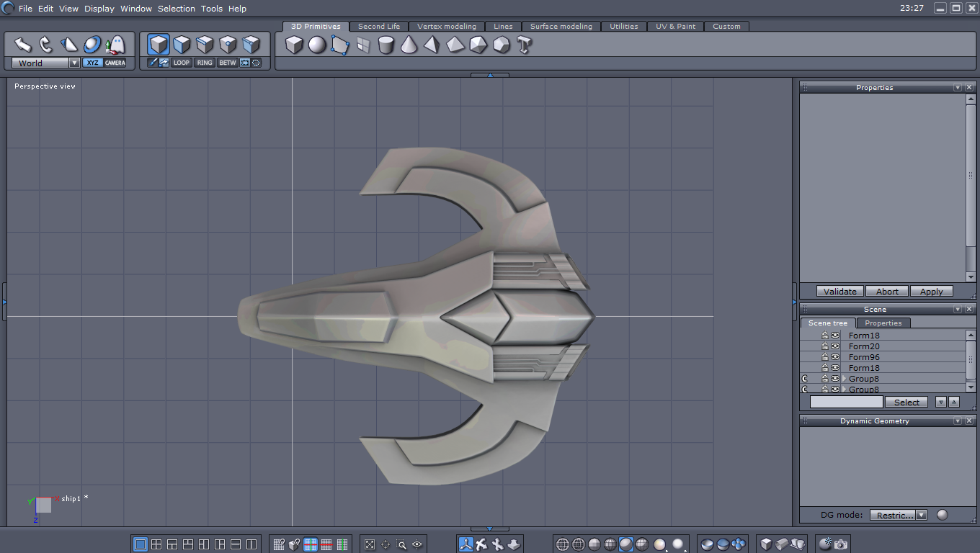This screenshot has height=553, width=980.
Task: Toggle visibility of Form20
Action: [835, 346]
